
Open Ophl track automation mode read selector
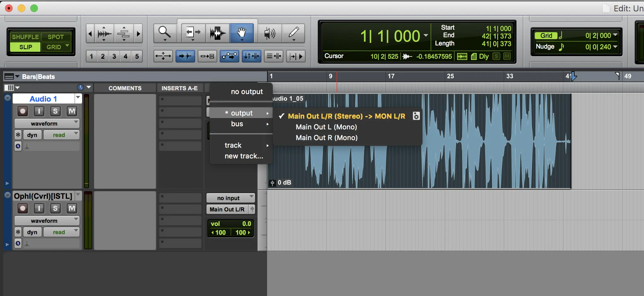click(61, 232)
